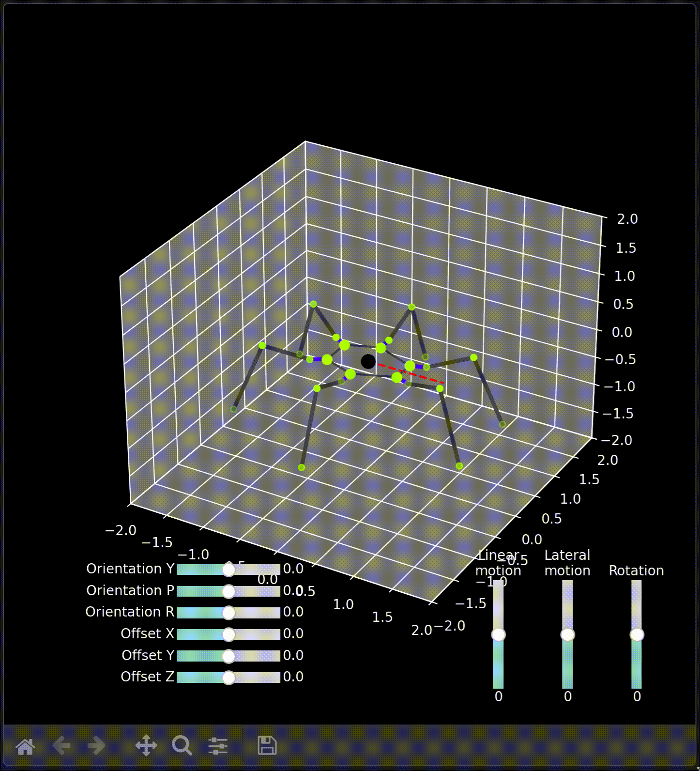This screenshot has width=700, height=771.
Task: Click the Save figure floppy icon
Action: (x=267, y=746)
